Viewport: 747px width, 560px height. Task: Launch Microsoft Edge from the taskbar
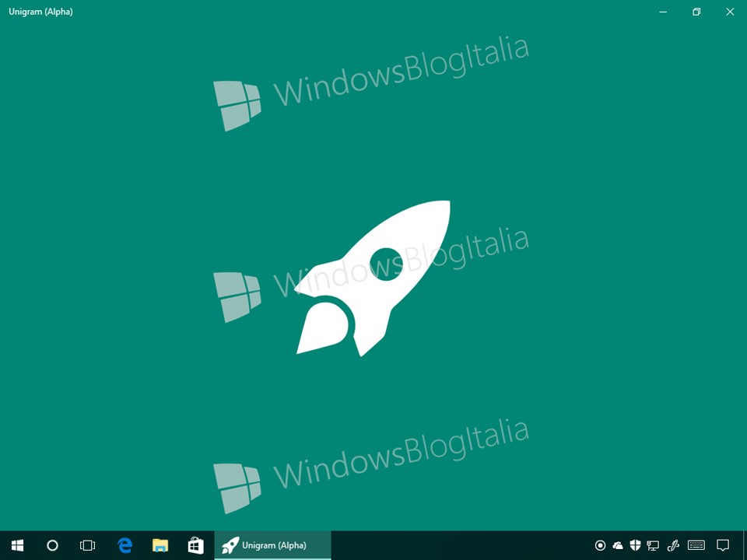coord(124,545)
